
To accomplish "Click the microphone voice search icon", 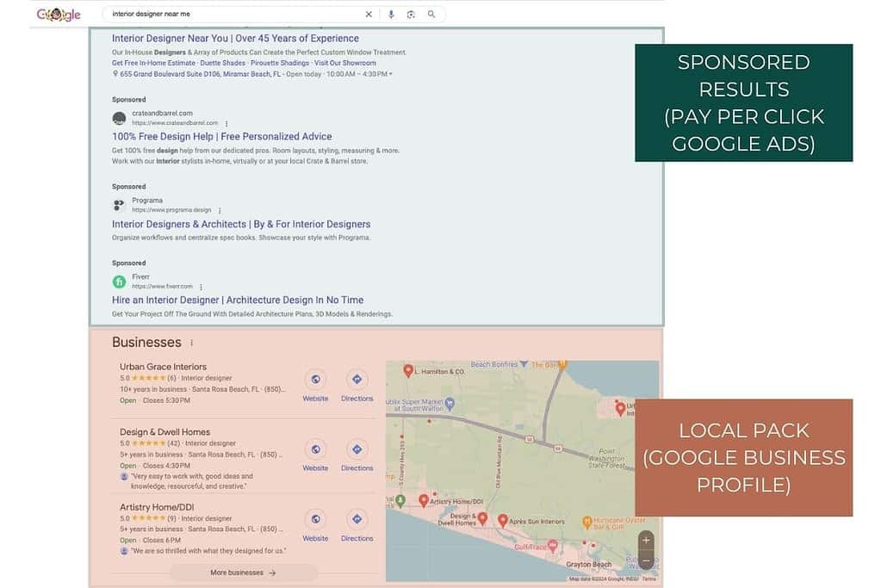I will 392,14.
